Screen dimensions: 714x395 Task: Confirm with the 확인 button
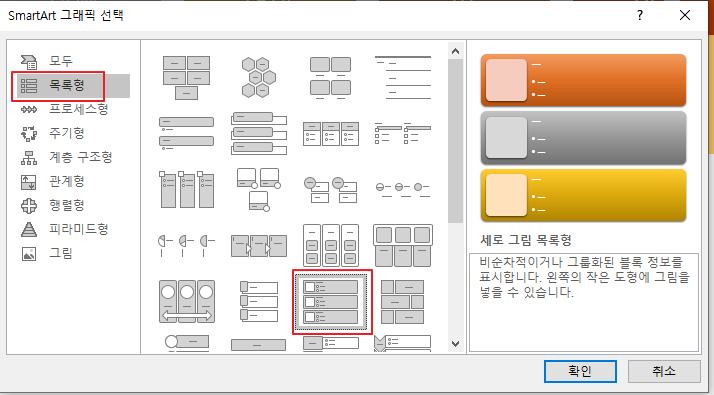pyautogui.click(x=580, y=371)
